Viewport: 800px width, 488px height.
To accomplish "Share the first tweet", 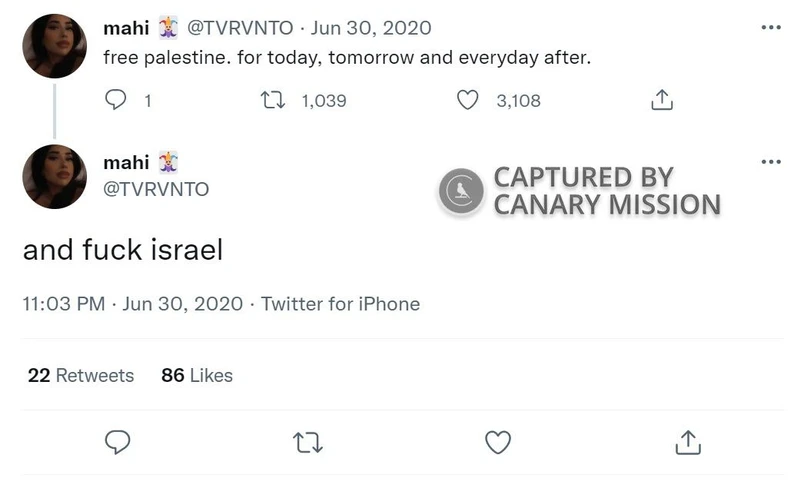I will (x=661, y=100).
